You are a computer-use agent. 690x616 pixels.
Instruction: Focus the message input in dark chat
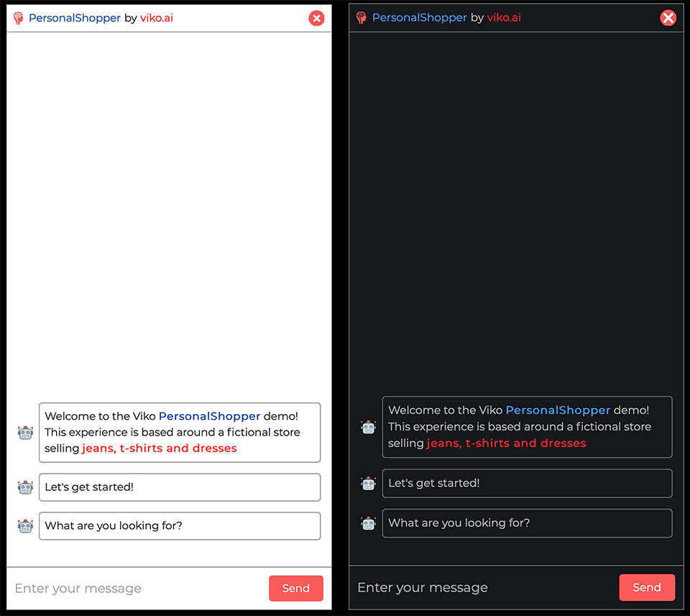pyautogui.click(x=483, y=587)
